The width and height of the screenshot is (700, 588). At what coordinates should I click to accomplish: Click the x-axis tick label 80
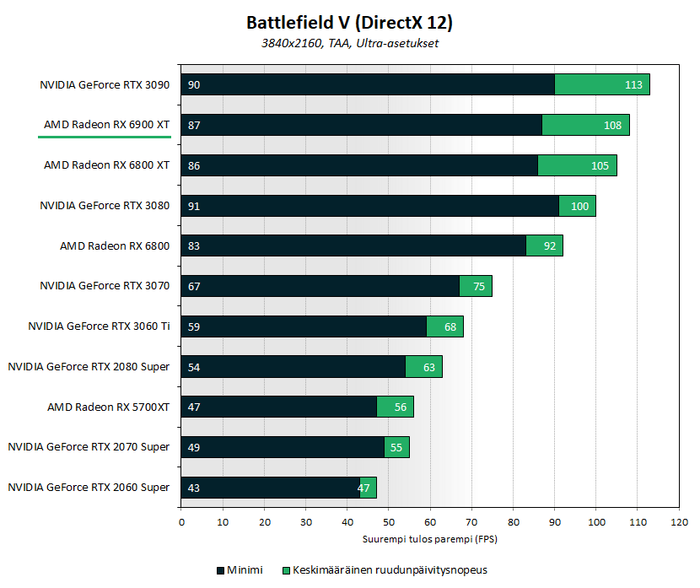pos(514,522)
